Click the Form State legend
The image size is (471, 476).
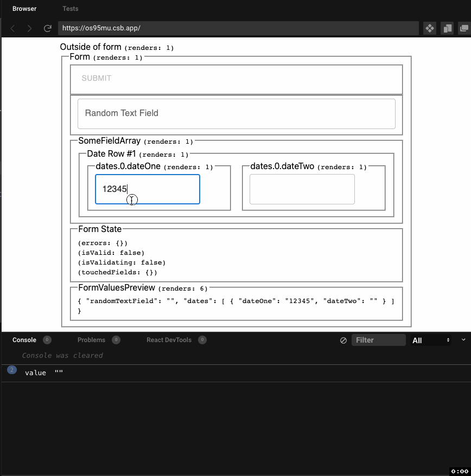pos(100,229)
